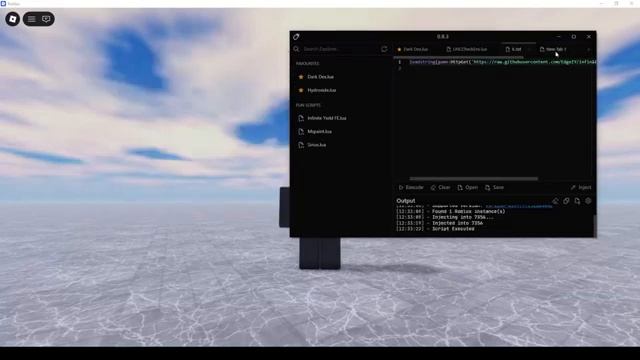The width and height of the screenshot is (640, 360).
Task: Select 'Script Executed' output line
Action: (x=435, y=229)
